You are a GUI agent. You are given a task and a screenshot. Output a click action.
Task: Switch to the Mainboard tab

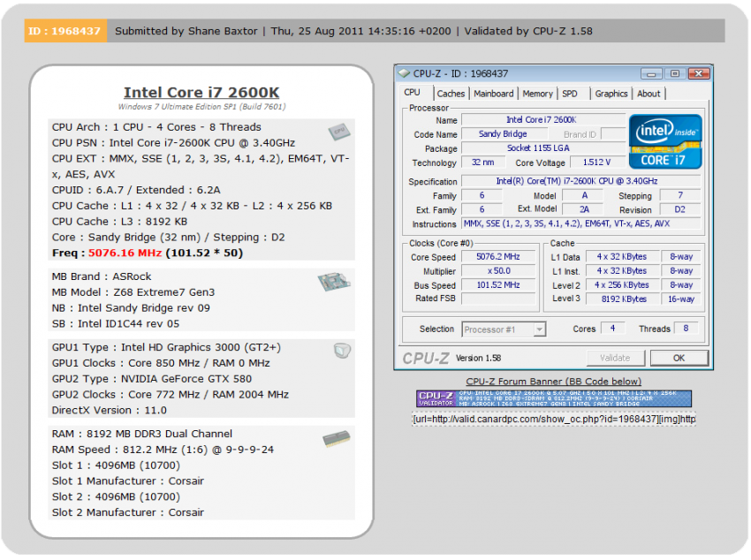pos(493,94)
